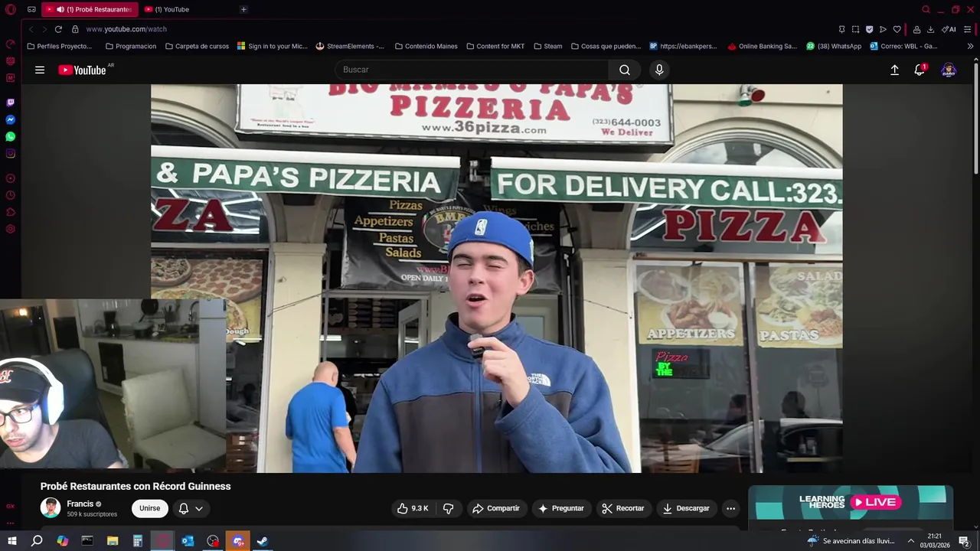Viewport: 980px width, 551px height.
Task: Open the browser profile person icon
Action: 916,29
